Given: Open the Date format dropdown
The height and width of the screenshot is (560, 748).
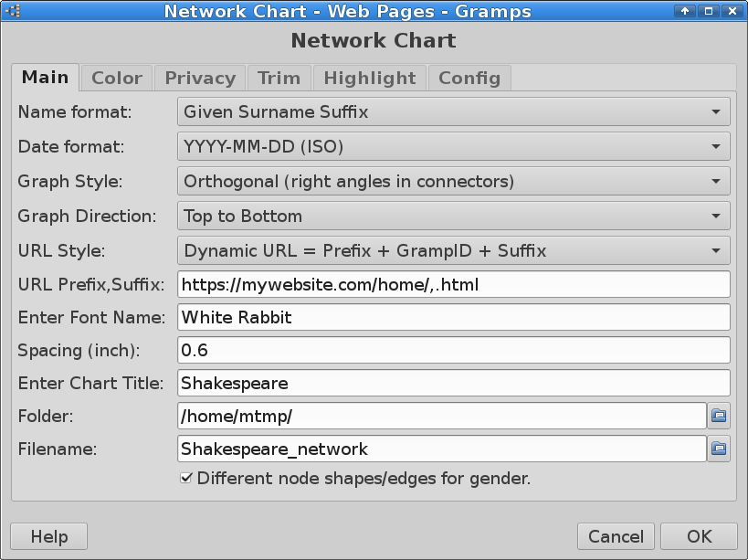Looking at the screenshot, I should click(x=454, y=146).
